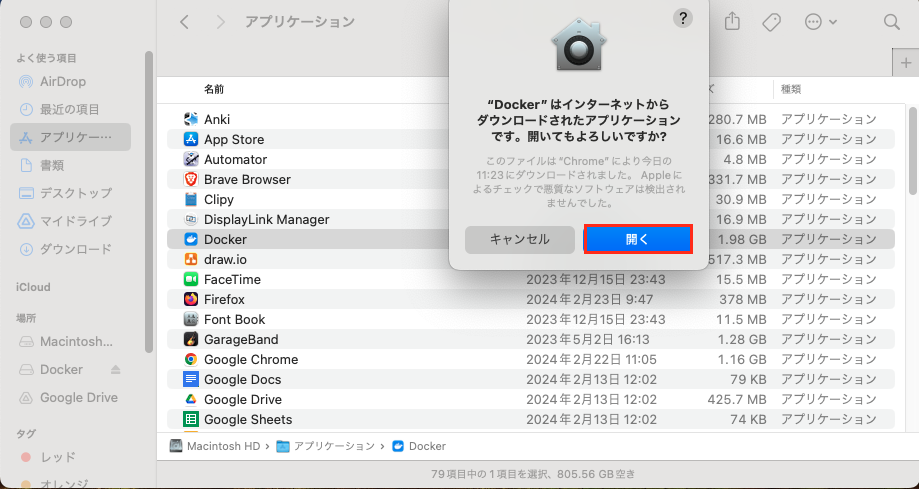Screen dimensions: 919x489
Task: Click the Google Drive app icon in list
Action: [x=191, y=399]
